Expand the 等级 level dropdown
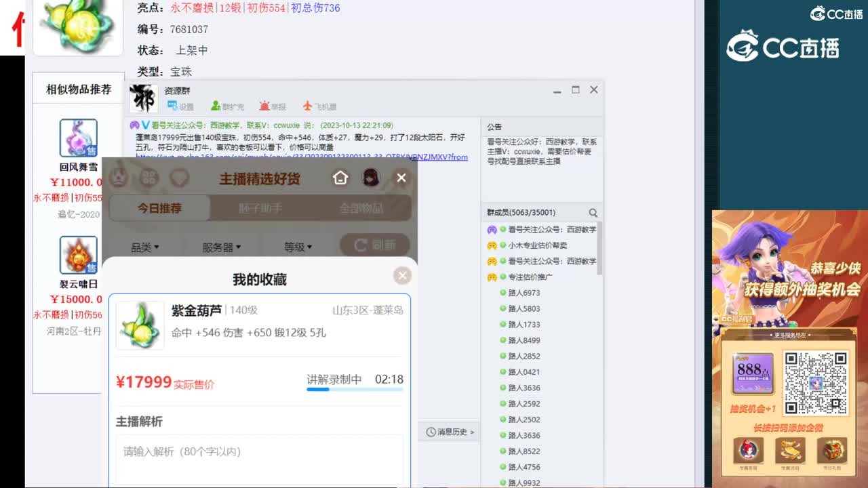This screenshot has width=868, height=488. point(298,247)
